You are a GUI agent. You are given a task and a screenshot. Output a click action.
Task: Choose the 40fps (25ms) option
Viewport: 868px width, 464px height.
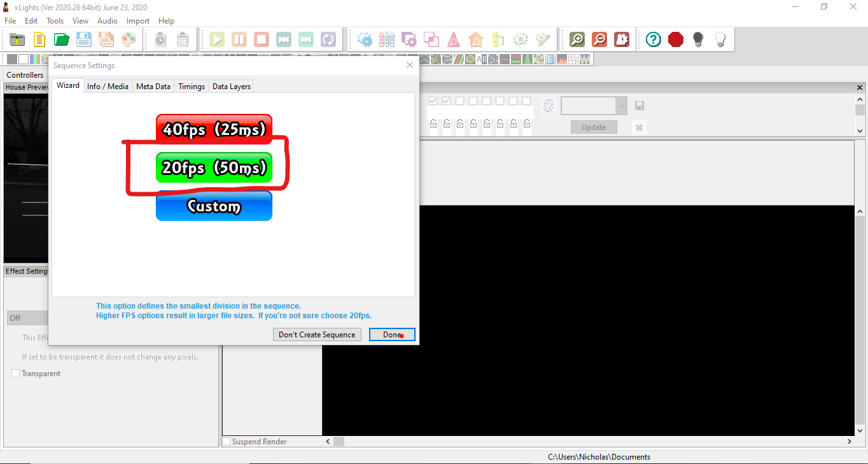tap(214, 129)
